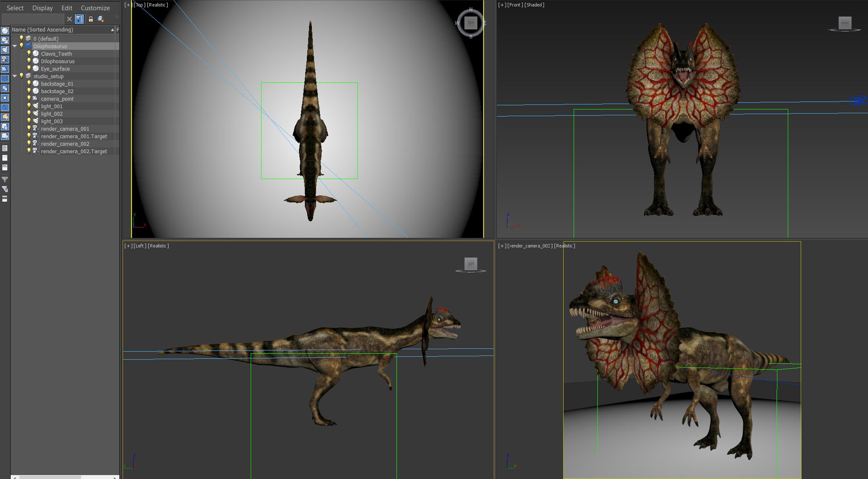The height and width of the screenshot is (479, 868).
Task: Toggle lightbulb visibility for 0 (default) layer
Action: [21, 38]
